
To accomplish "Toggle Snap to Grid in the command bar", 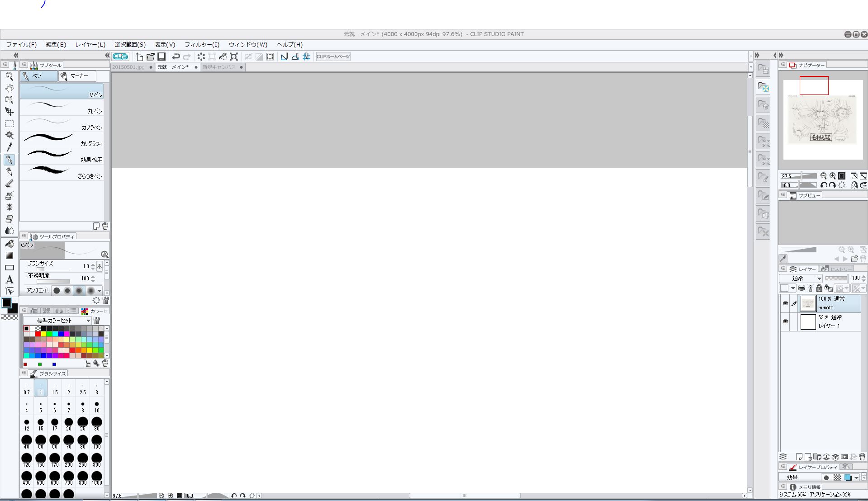I will [x=306, y=57].
